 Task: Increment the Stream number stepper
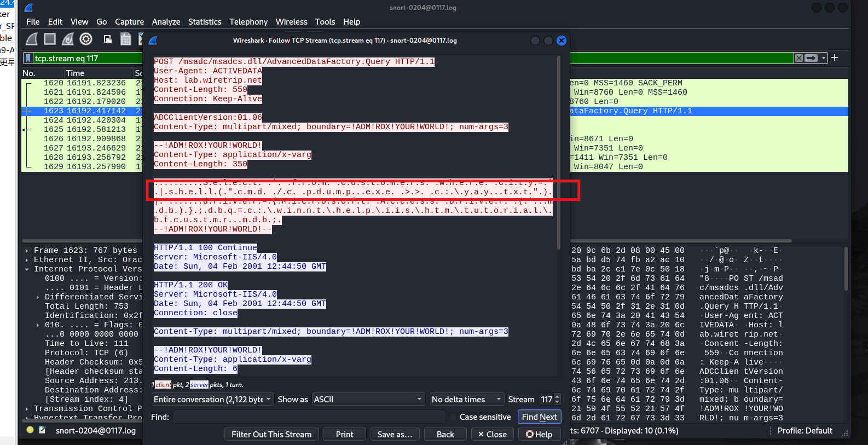pos(557,397)
